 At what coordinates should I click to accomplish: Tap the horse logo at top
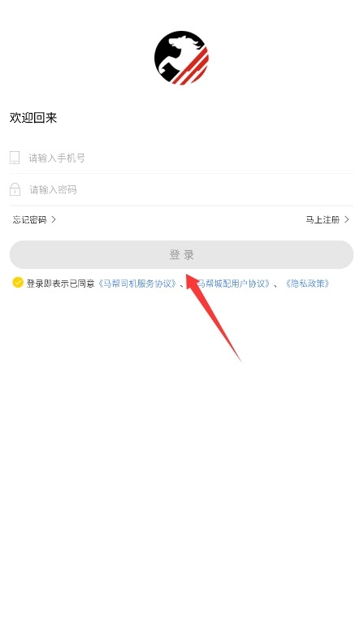click(x=181, y=58)
